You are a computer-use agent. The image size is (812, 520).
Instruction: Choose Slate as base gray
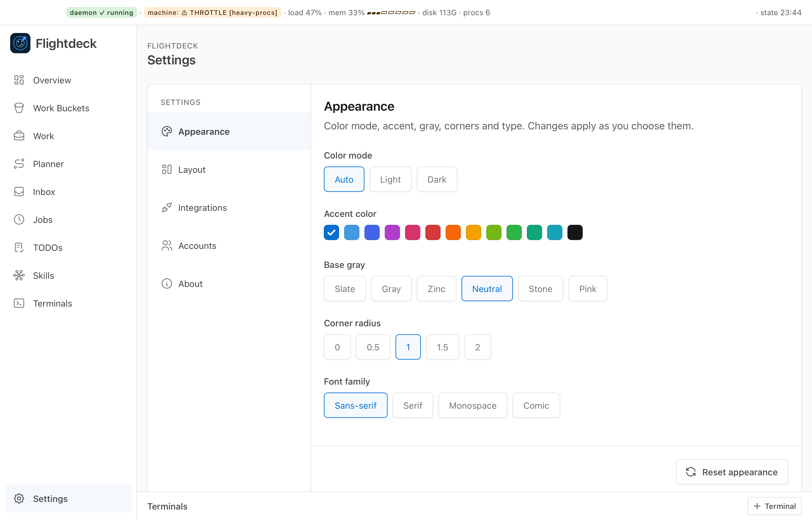click(344, 289)
